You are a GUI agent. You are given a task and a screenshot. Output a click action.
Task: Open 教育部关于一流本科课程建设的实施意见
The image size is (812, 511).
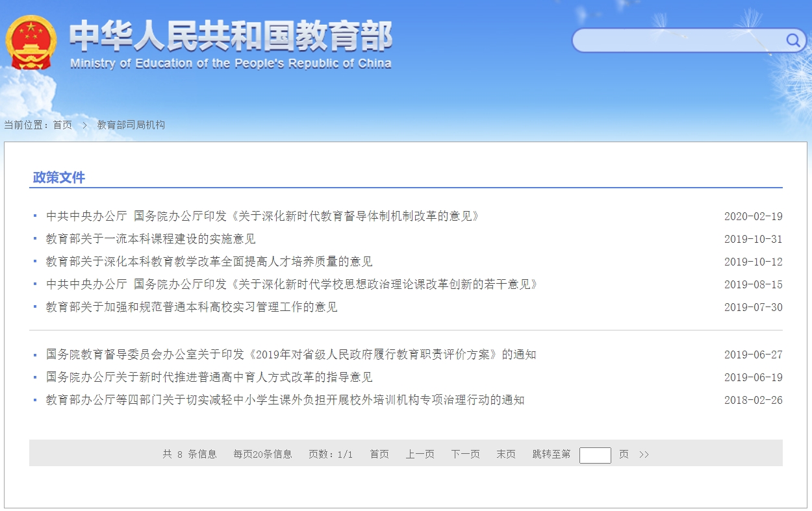click(151, 239)
